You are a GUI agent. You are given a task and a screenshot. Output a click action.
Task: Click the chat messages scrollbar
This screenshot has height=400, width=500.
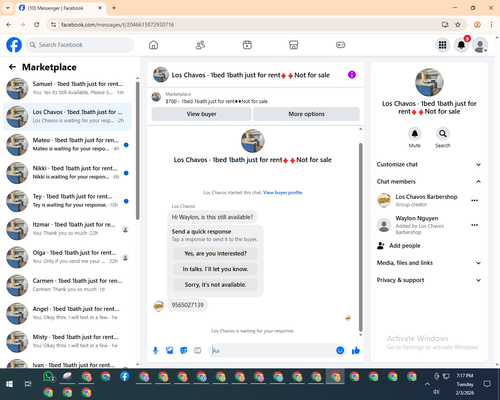pos(360,237)
